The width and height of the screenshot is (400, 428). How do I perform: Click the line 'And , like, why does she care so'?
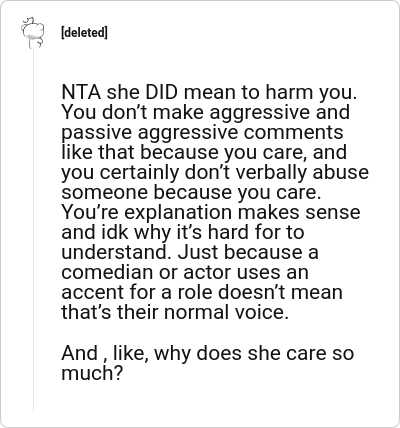(x=207, y=353)
